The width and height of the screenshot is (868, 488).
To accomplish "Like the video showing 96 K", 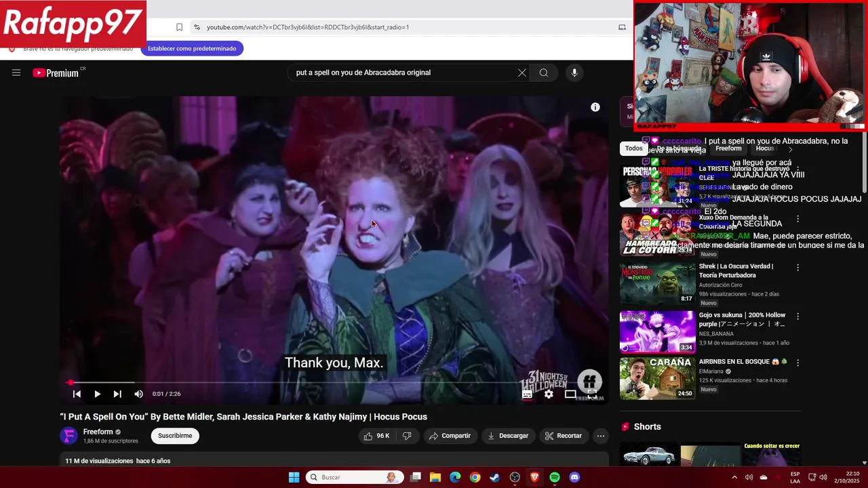I will point(376,436).
